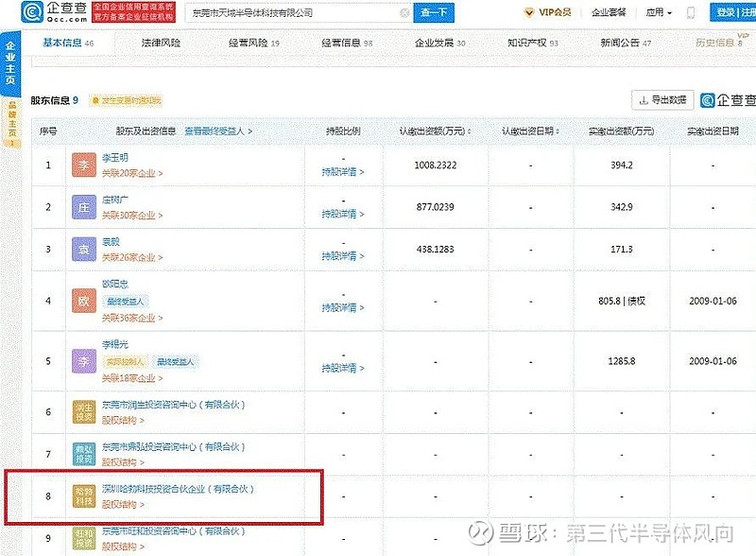Switch to the 基本信息 tab
Viewport: 756px width, 556px height.
coord(68,43)
